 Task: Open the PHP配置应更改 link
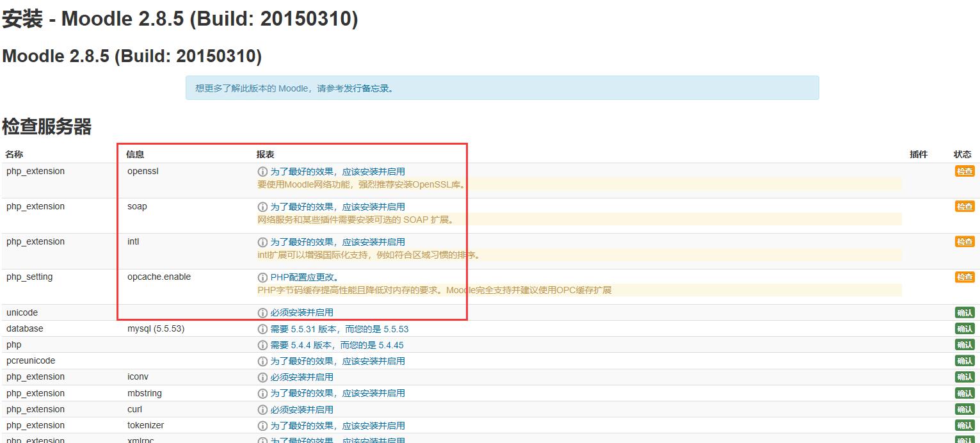pos(305,277)
